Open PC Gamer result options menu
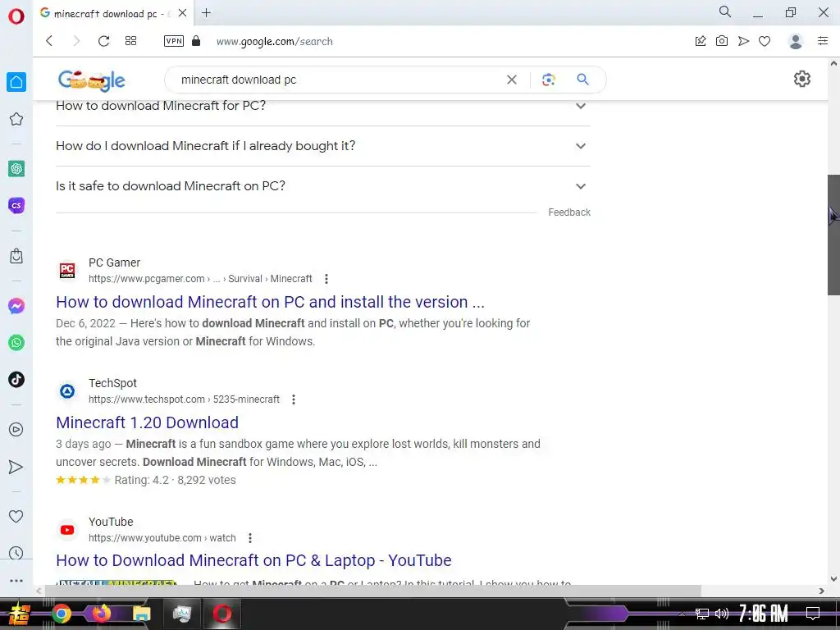Image resolution: width=840 pixels, height=630 pixels. [x=326, y=279]
